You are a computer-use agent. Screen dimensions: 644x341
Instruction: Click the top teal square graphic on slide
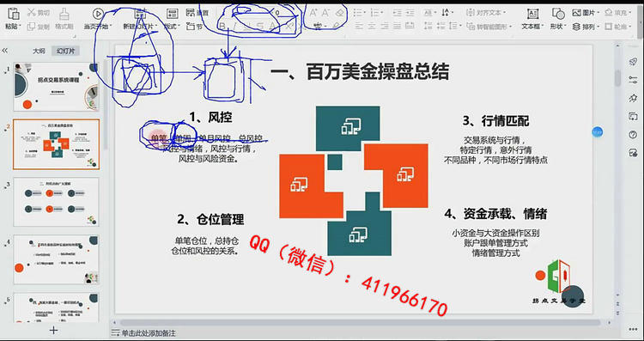348,128
